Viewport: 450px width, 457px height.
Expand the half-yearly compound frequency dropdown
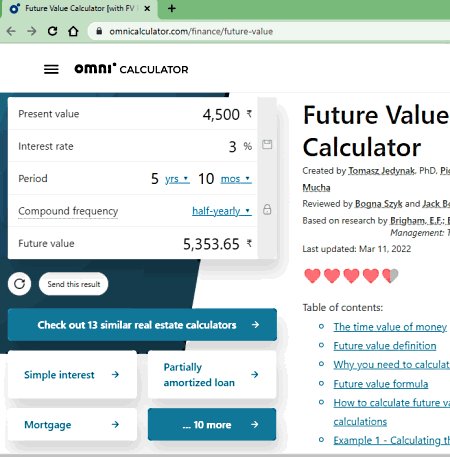coord(222,211)
